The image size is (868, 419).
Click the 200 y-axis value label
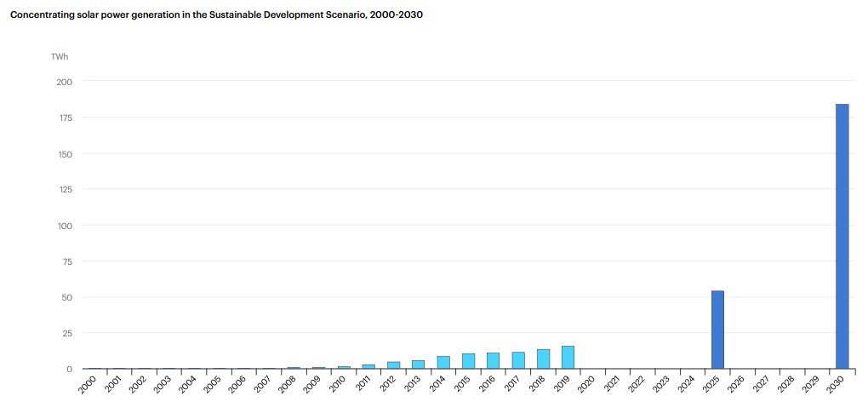(64, 82)
